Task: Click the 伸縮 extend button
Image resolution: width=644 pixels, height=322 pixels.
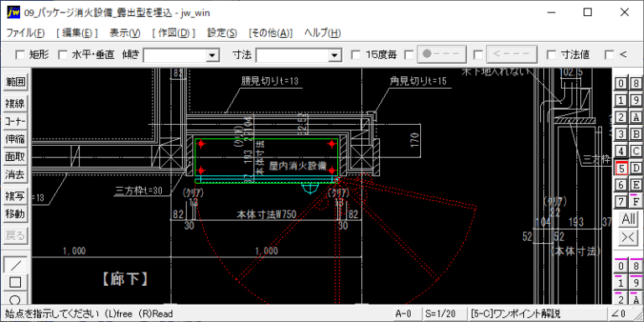Action: pyautogui.click(x=15, y=139)
